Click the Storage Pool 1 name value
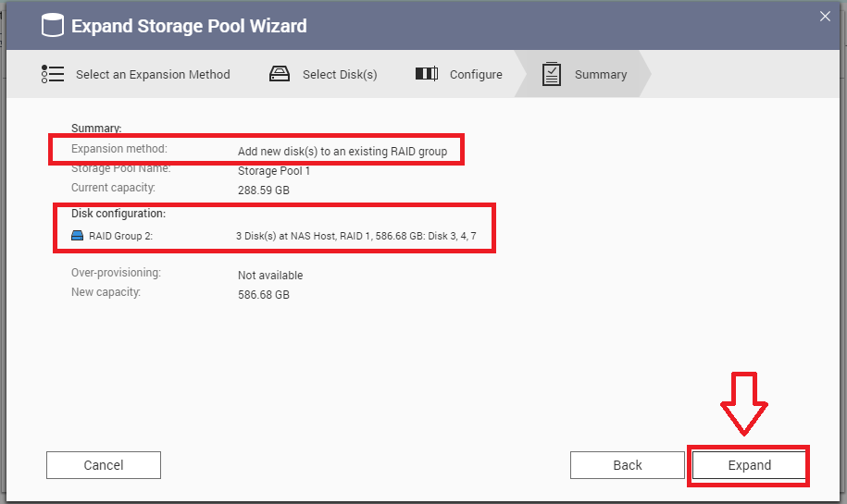The image size is (847, 504). tap(274, 171)
